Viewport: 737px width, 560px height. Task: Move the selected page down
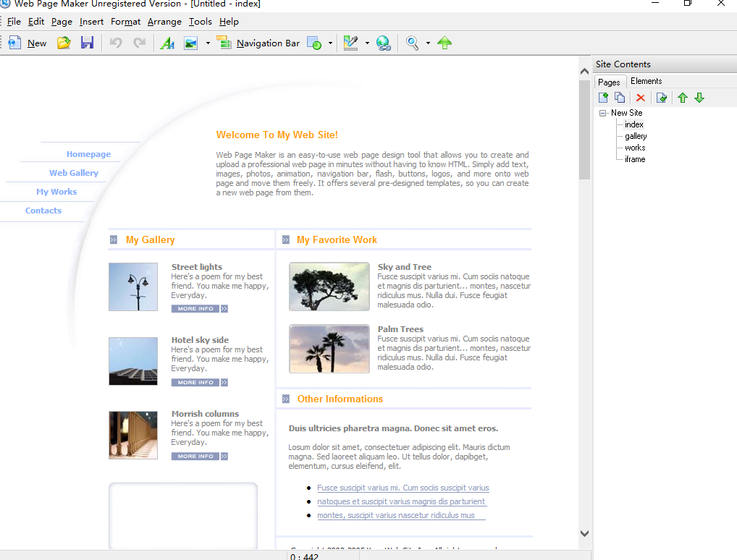tap(699, 97)
